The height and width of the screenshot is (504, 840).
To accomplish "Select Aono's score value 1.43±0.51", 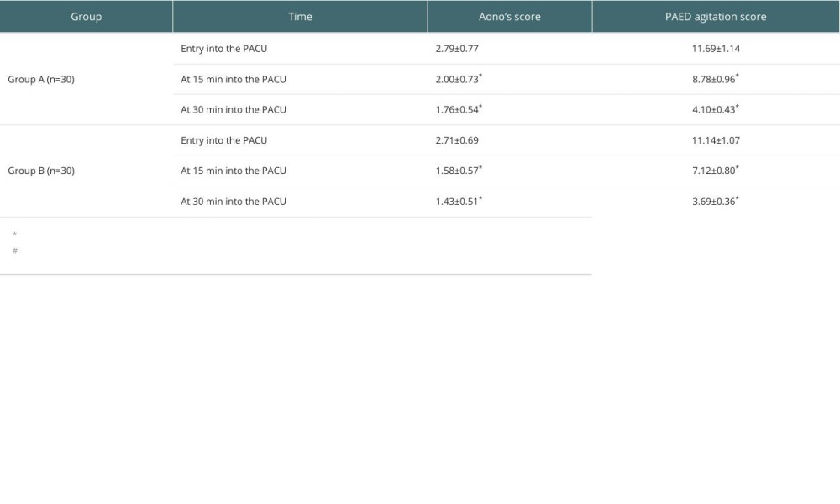I will [x=459, y=202].
